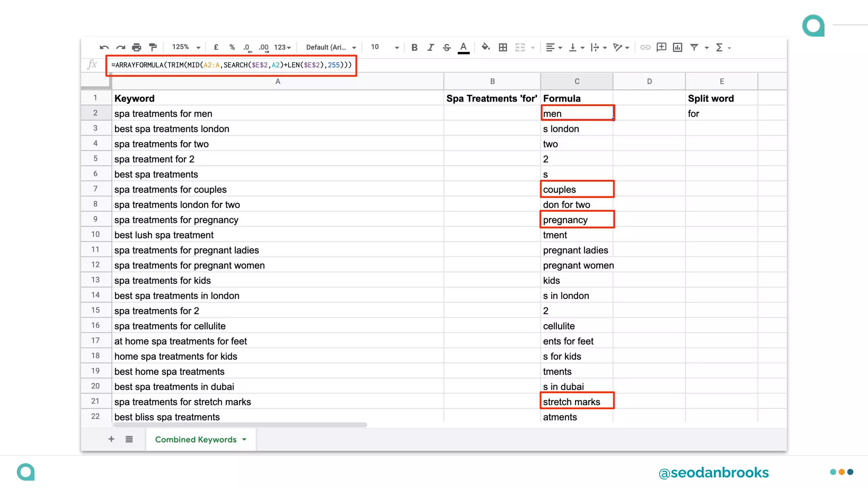Toggle strikethrough formatting

447,47
